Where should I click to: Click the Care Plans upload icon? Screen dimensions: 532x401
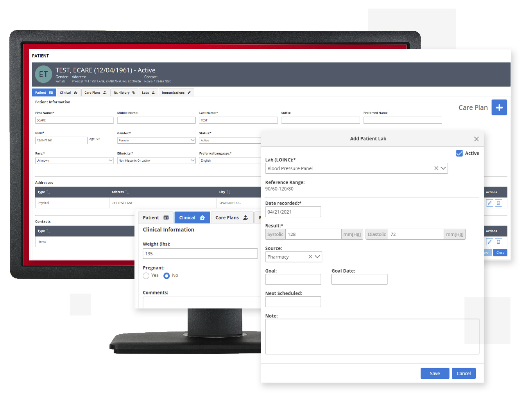click(x=105, y=93)
